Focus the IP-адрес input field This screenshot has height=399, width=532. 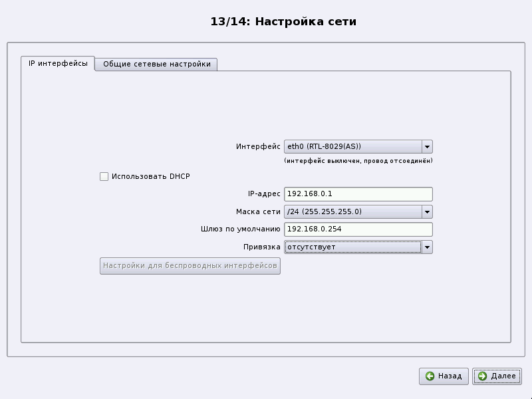(358, 194)
